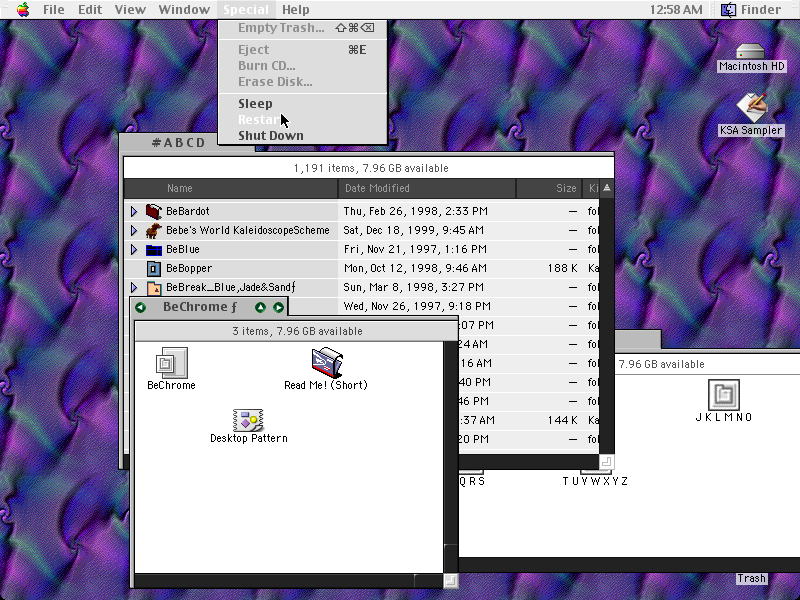800x600 pixels.
Task: Select the BeChrome scheme file icon
Action: (171, 363)
